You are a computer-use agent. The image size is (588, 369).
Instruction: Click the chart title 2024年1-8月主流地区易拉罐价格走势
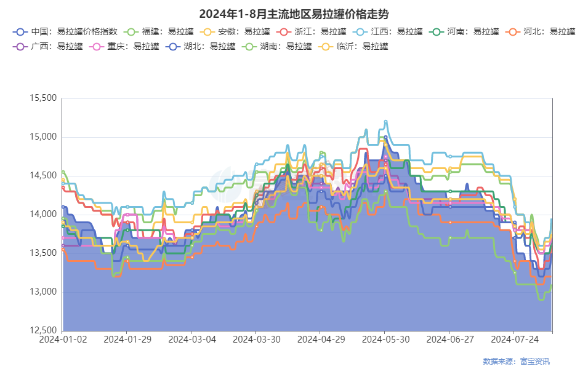coord(294,14)
